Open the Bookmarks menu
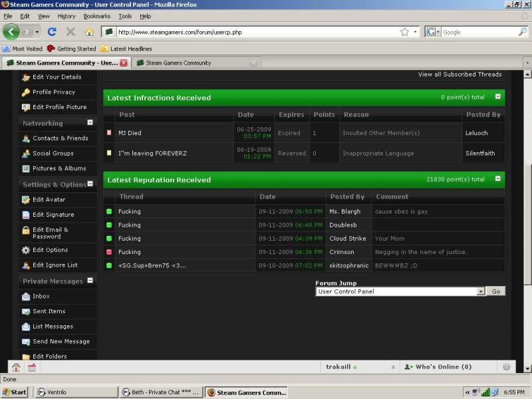Image resolution: width=532 pixels, height=399 pixels. tap(97, 16)
